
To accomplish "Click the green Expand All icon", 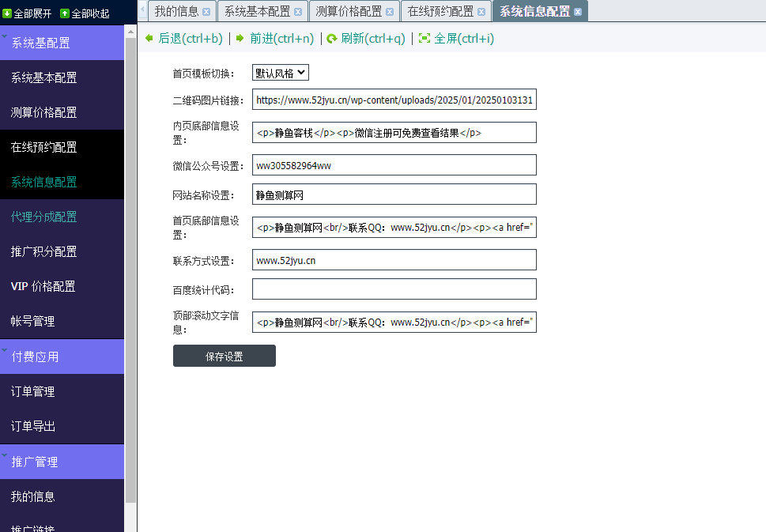I will [x=7, y=13].
